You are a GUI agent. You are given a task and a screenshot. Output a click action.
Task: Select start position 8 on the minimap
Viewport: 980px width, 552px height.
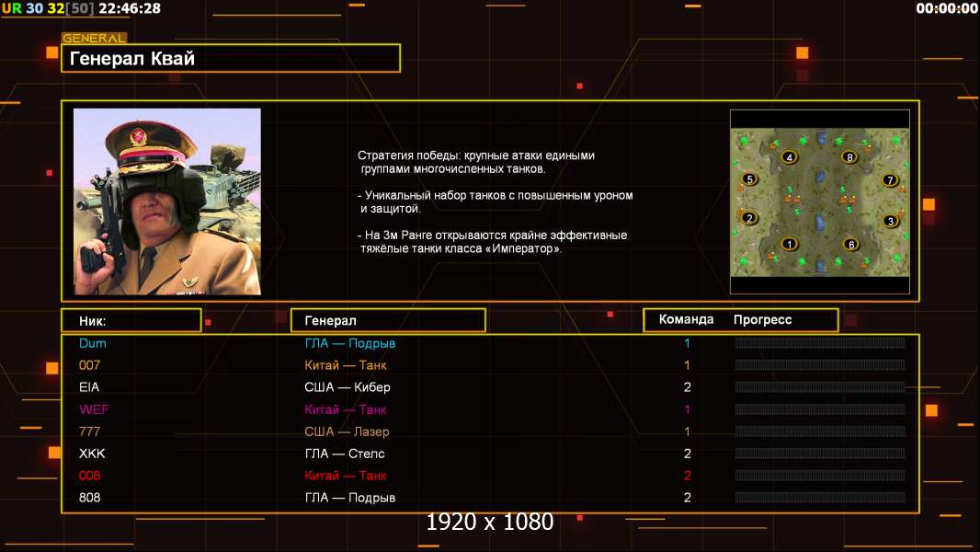pos(849,157)
